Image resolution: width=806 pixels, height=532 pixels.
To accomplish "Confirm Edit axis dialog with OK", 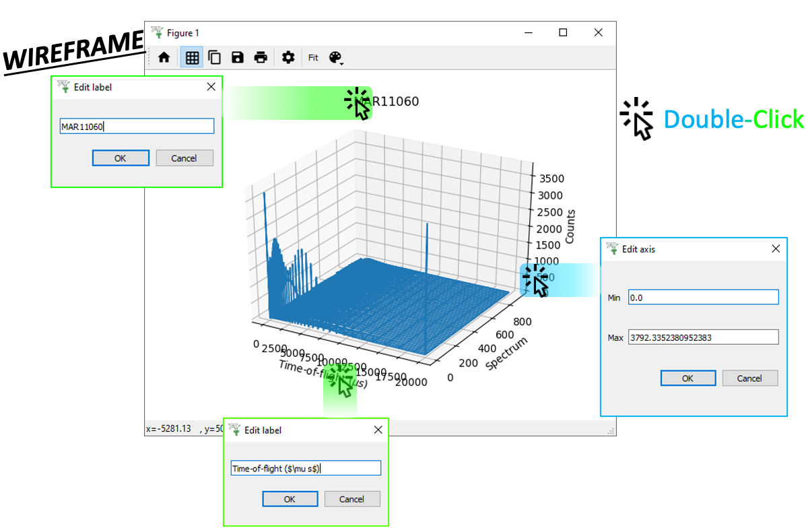I will tap(687, 378).
